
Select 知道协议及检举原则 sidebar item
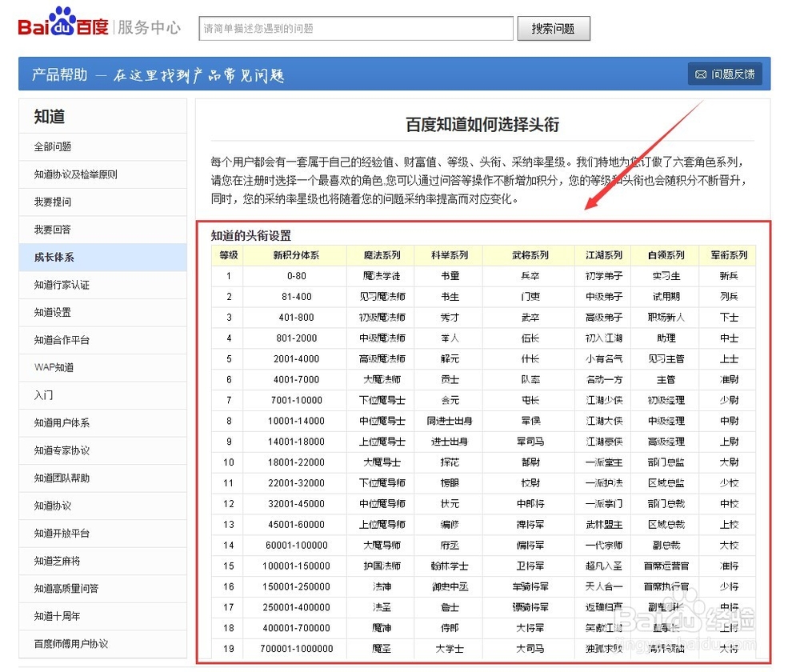[103, 174]
